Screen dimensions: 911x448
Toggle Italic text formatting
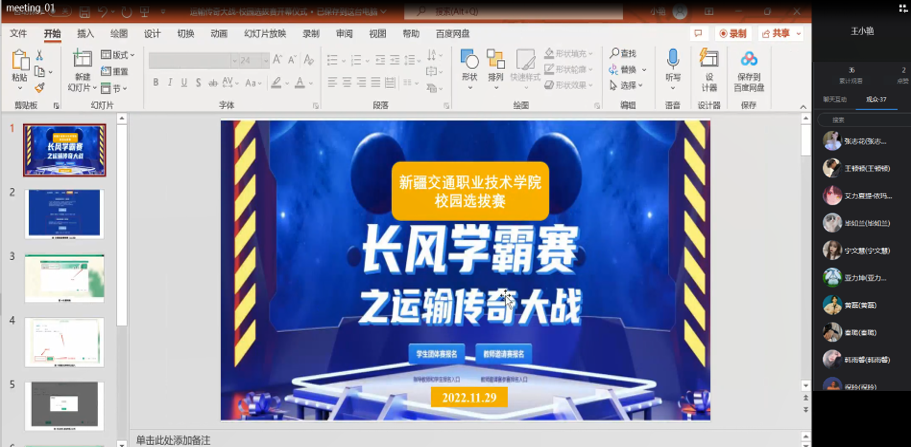(170, 83)
